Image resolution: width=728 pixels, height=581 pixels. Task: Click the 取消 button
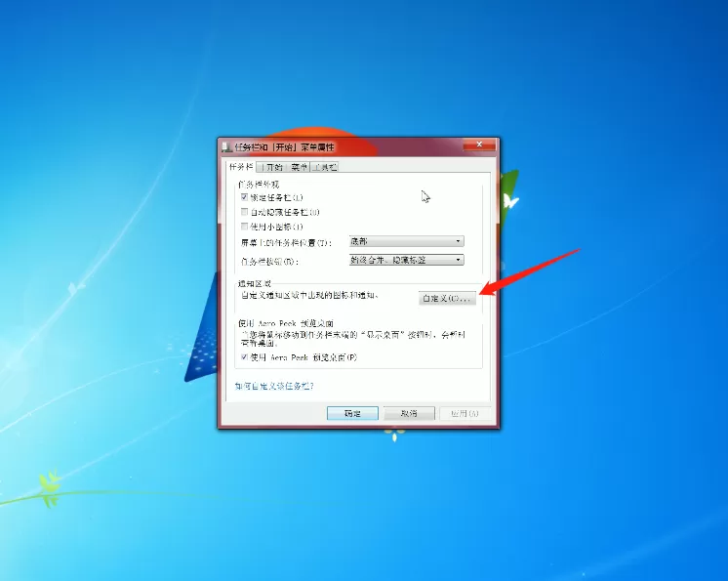click(409, 413)
